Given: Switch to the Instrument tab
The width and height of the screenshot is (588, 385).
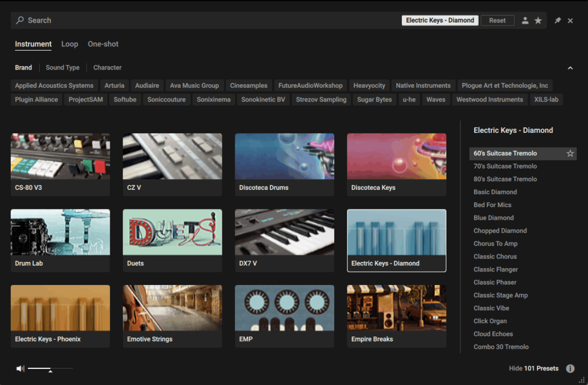Looking at the screenshot, I should click(33, 44).
